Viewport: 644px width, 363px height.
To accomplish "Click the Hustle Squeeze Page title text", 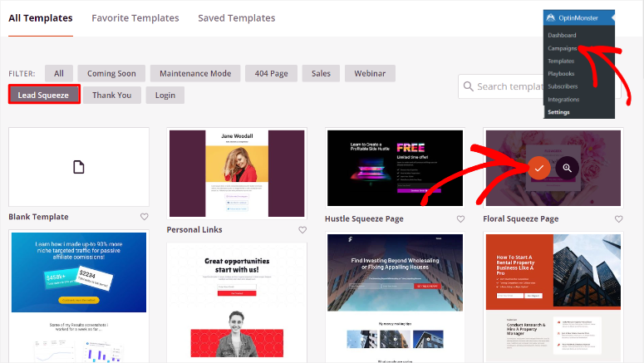I will coord(364,218).
